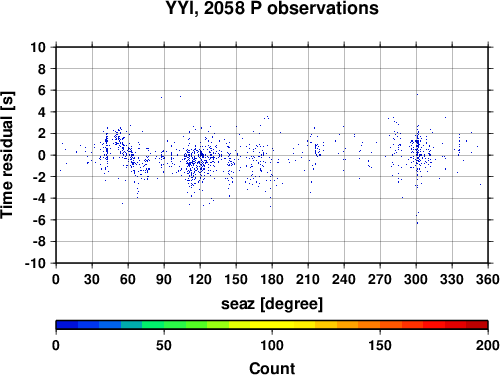The image size is (500, 375).
Task: Click the colorbar tick label 50
Action: (x=164, y=345)
